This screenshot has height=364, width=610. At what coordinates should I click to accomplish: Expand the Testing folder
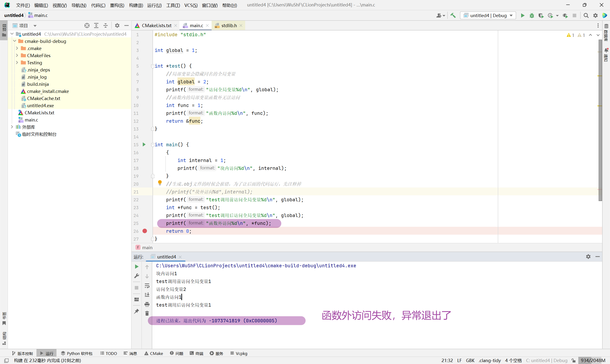pyautogui.click(x=17, y=62)
